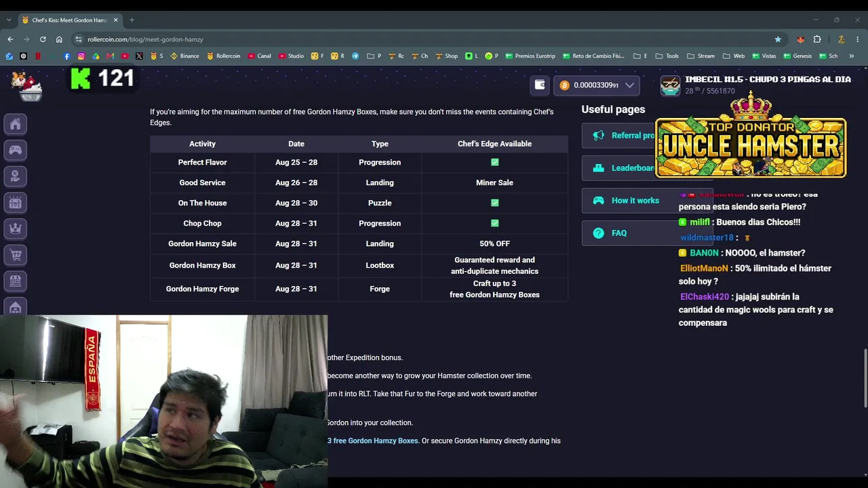Viewport: 868px width, 488px height.
Task: Open the Referral program page link
Action: tap(618, 136)
